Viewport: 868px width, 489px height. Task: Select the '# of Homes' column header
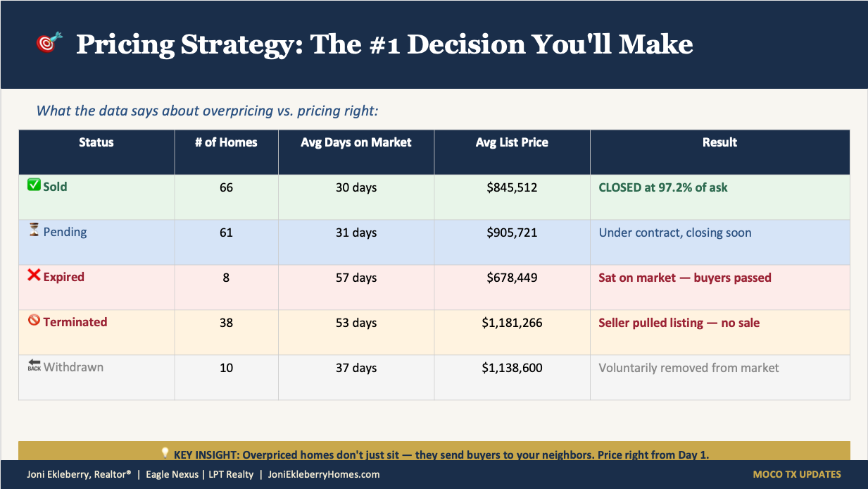(226, 142)
